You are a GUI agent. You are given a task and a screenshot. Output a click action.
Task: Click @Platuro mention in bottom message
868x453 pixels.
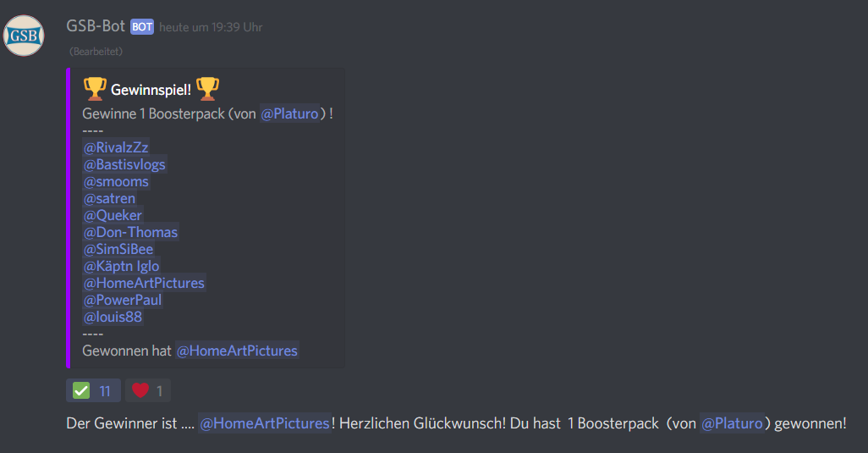[733, 423]
